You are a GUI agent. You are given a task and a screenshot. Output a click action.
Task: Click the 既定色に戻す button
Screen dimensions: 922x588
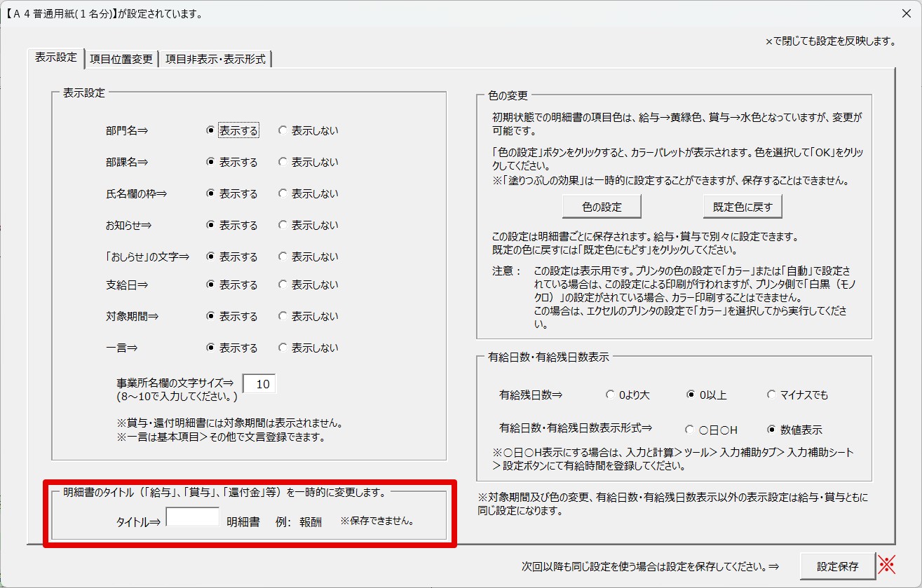tap(742, 207)
